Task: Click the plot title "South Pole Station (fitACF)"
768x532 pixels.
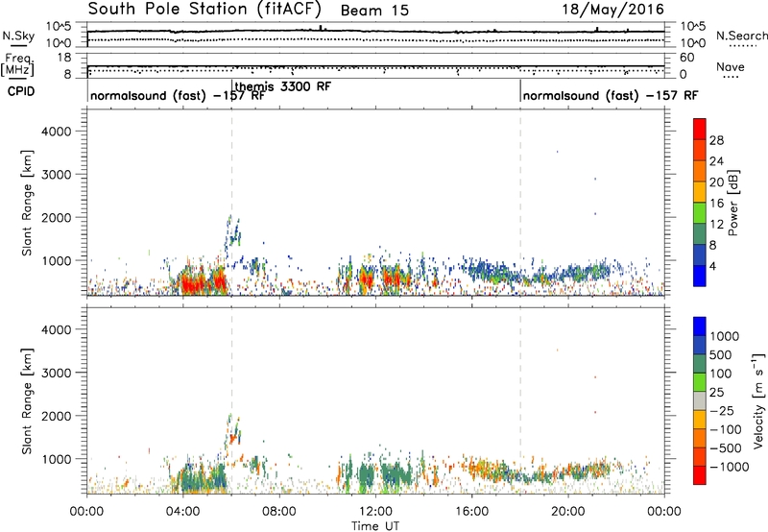Action: pyautogui.click(x=204, y=9)
